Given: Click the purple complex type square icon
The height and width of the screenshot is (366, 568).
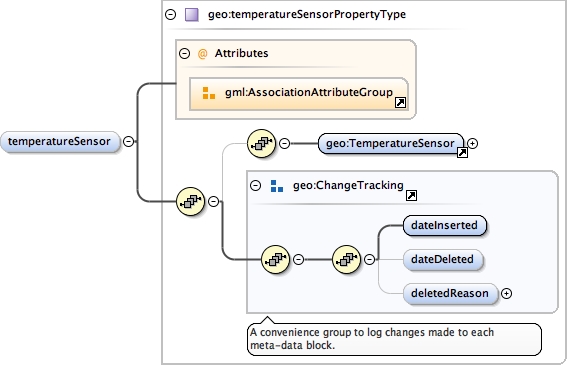Looking at the screenshot, I should [192, 14].
